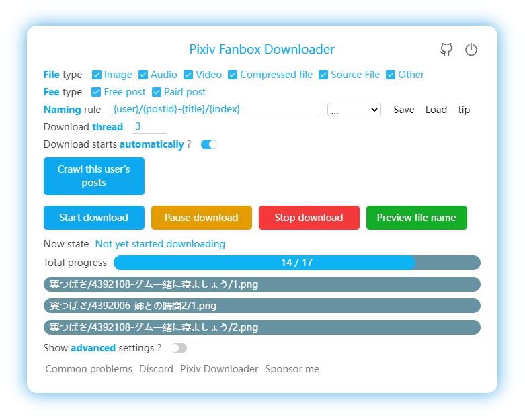Click progress bar for 4392108 file 2.png
Image resolution: width=525 pixels, height=420 pixels.
pyautogui.click(x=262, y=327)
